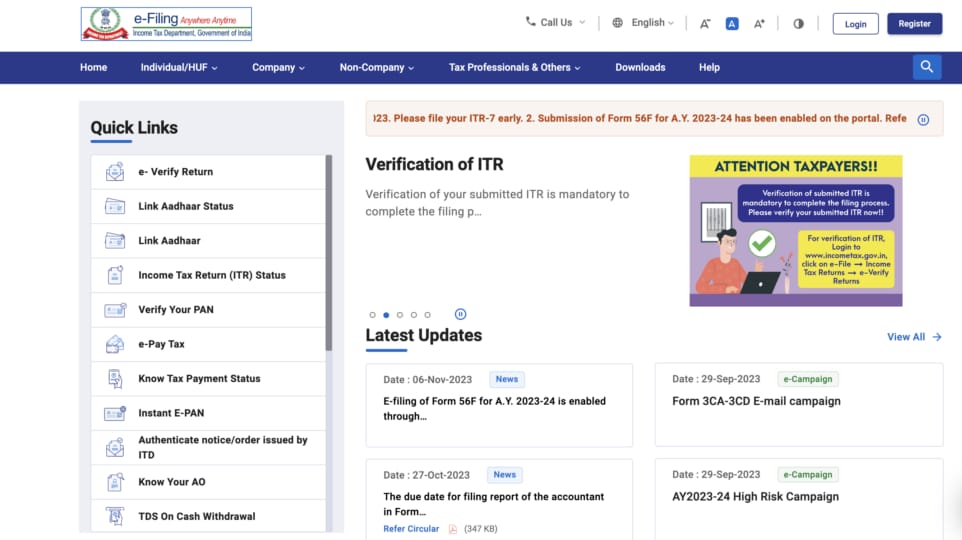Open View All latest updates
The image size is (962, 540).
coord(906,337)
